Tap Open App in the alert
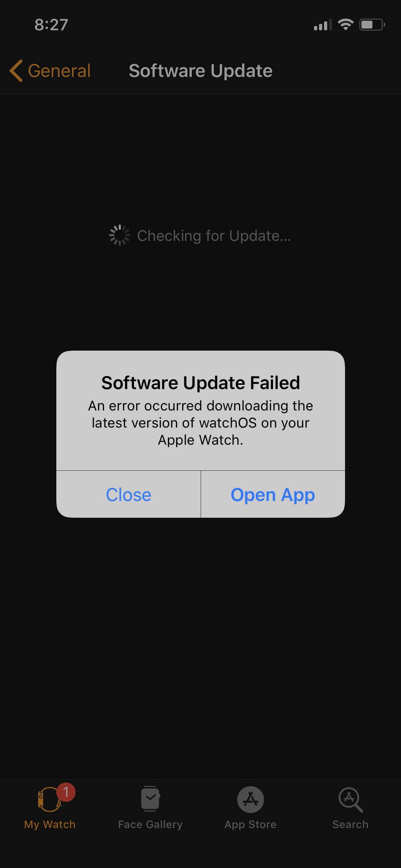401x868 pixels. pyautogui.click(x=273, y=495)
